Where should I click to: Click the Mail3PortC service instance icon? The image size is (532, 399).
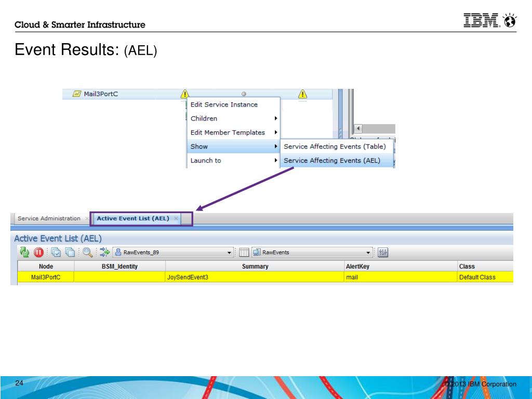pos(77,94)
